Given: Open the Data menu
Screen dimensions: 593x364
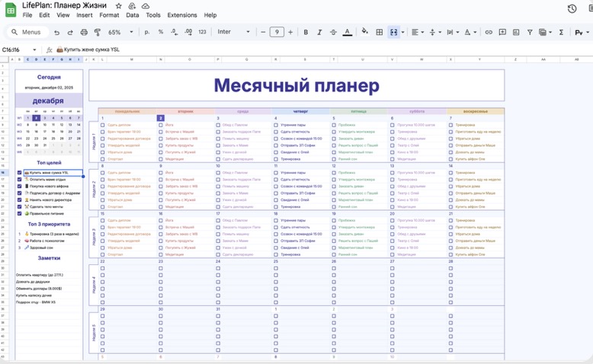Looking at the screenshot, I should click(133, 15).
